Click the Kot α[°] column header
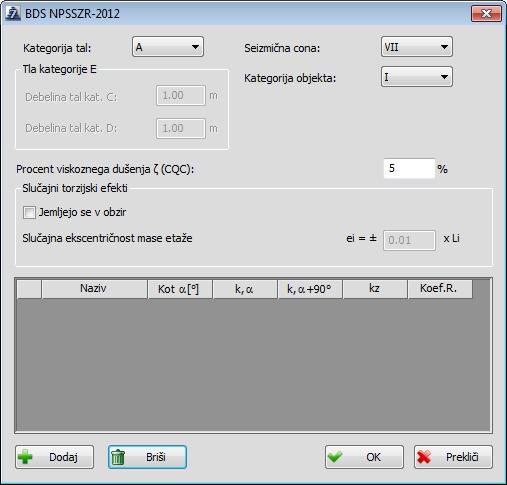 180,289
